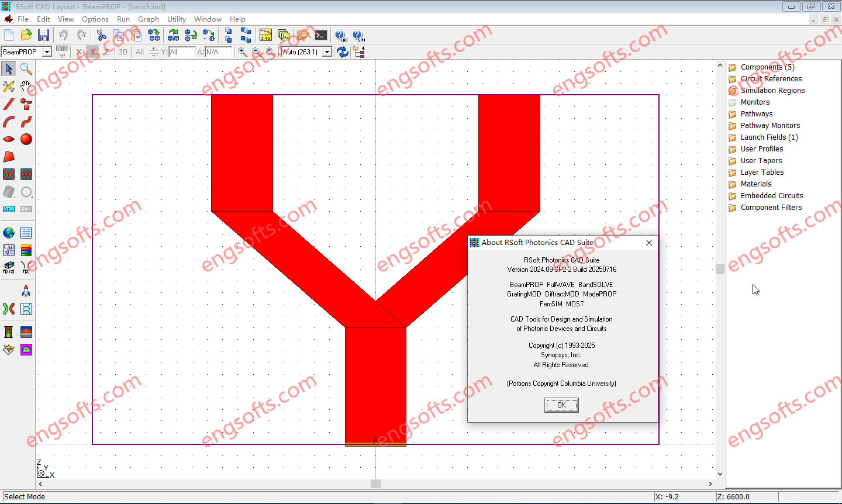Viewport: 842px width, 504px height.
Task: Open the symbol table list icon
Action: 26,233
